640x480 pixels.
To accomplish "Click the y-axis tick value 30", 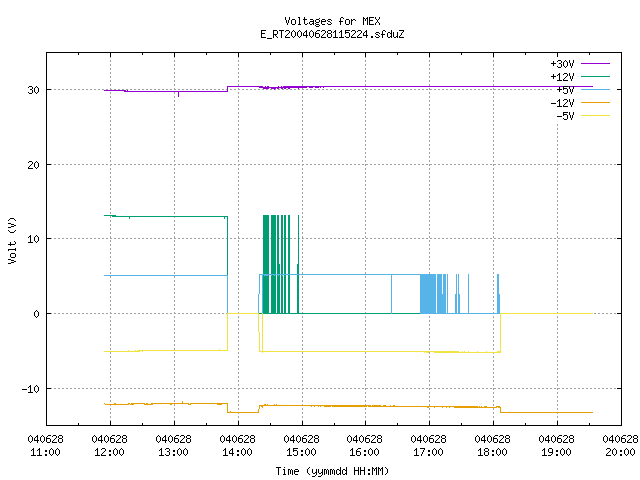I will pos(33,90).
